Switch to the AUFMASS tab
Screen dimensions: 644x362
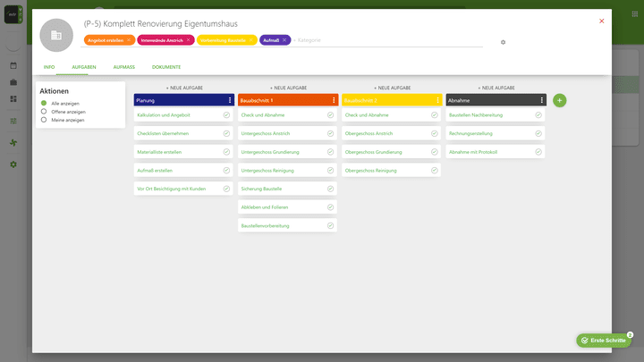click(124, 67)
